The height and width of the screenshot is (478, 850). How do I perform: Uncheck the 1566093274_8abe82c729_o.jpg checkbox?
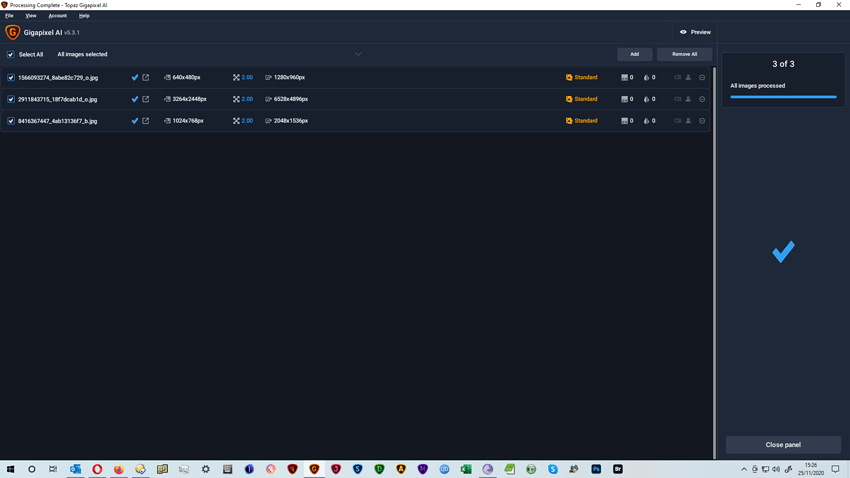point(11,77)
